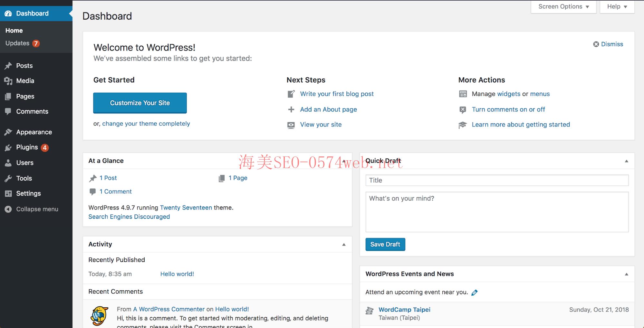Open Settings via the sliders icon
The width and height of the screenshot is (644, 328).
click(9, 193)
